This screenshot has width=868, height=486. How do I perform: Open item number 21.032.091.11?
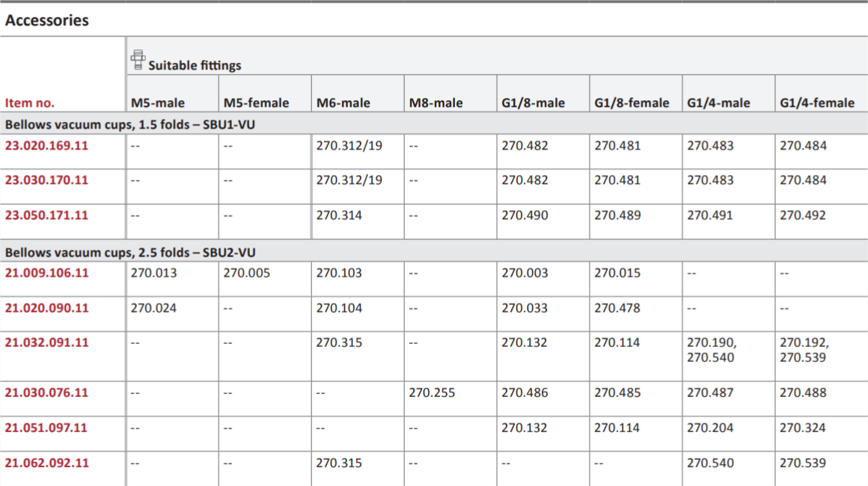pos(46,342)
